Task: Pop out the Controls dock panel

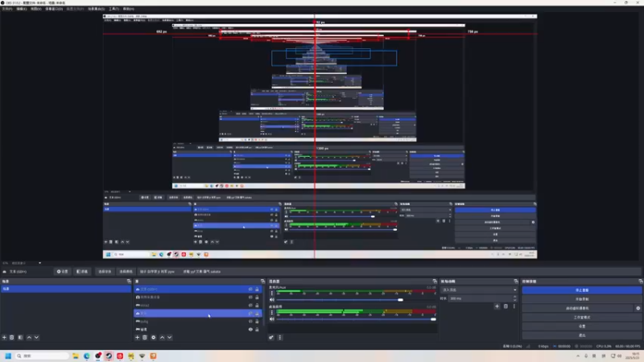Action: [641, 281]
